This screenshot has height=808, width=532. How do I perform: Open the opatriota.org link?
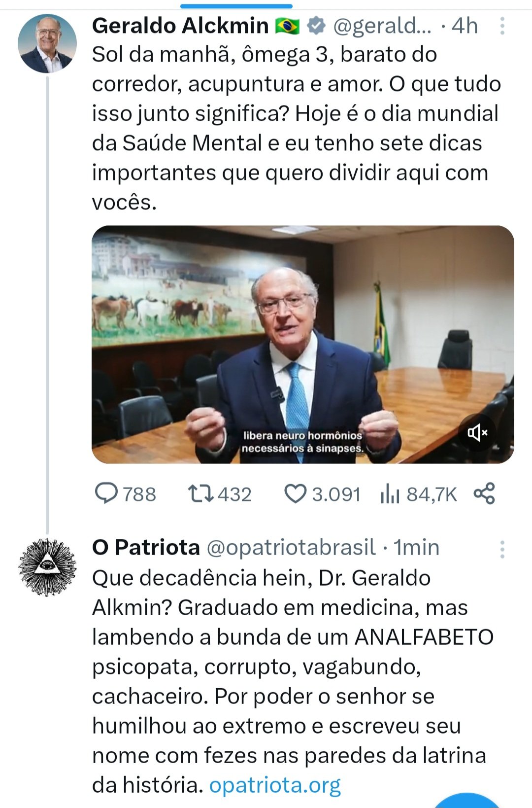(275, 785)
